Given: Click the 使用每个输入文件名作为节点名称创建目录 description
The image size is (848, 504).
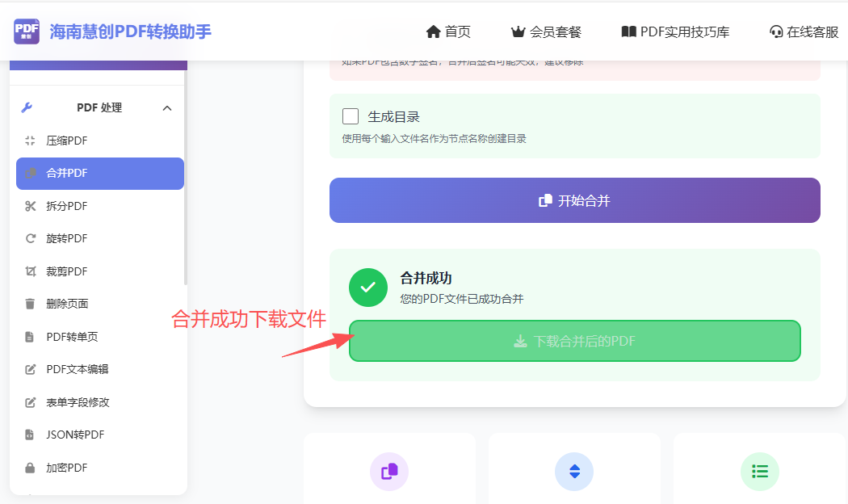Looking at the screenshot, I should point(434,138).
